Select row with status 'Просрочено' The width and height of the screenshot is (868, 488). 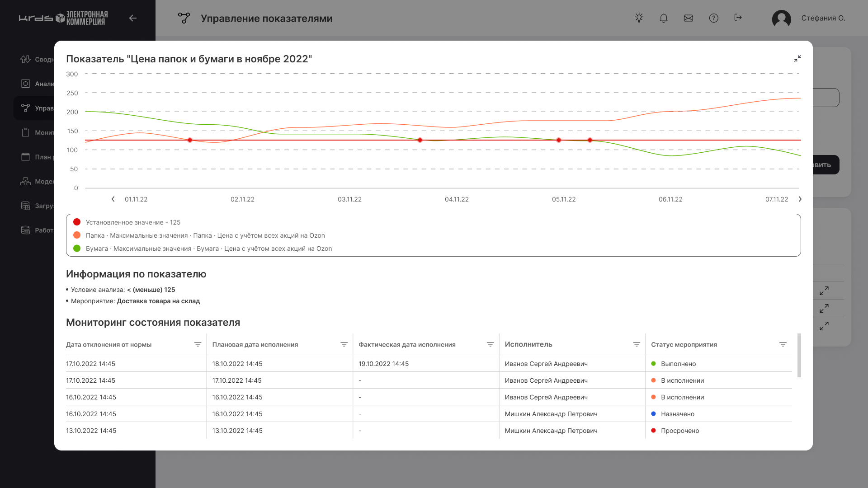(x=679, y=431)
